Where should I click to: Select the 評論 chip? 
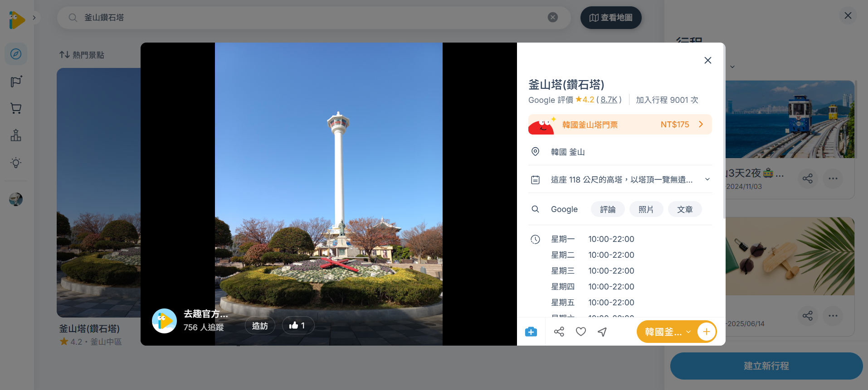point(608,209)
